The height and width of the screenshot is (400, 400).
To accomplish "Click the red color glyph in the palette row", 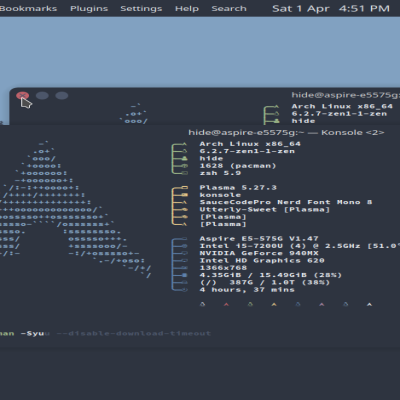I will click(226, 304).
